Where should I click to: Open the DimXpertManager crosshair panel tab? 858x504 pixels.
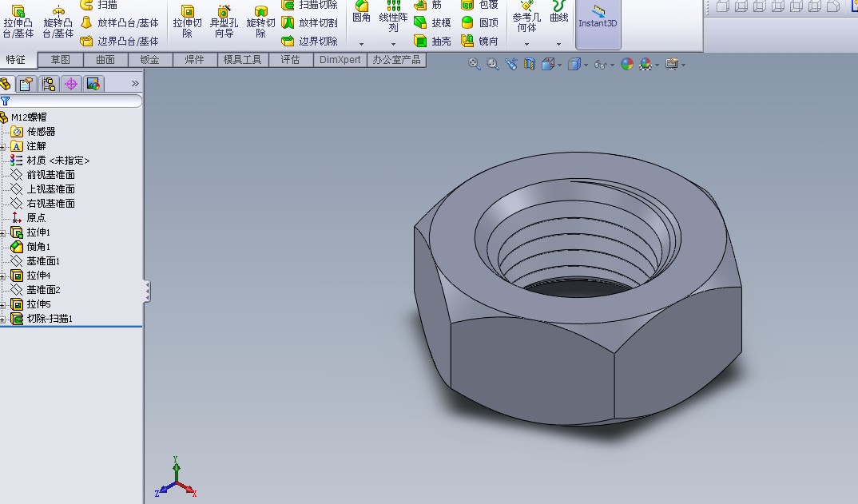click(x=70, y=84)
